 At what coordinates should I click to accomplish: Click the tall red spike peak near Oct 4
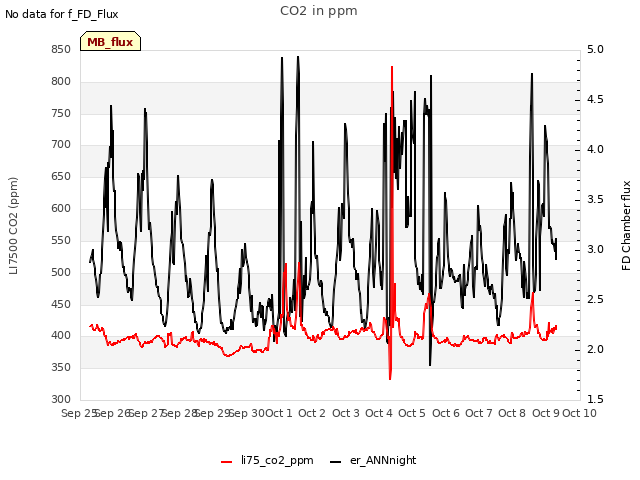392,67
